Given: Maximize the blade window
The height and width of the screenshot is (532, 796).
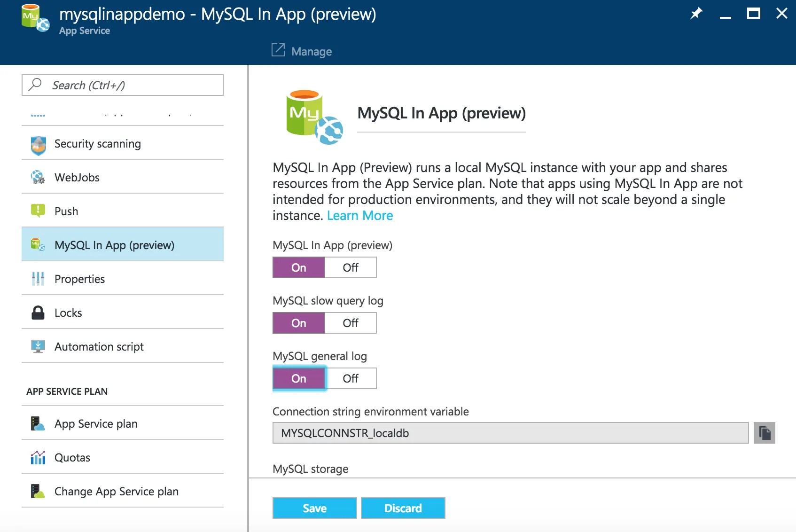Looking at the screenshot, I should click(x=754, y=13).
